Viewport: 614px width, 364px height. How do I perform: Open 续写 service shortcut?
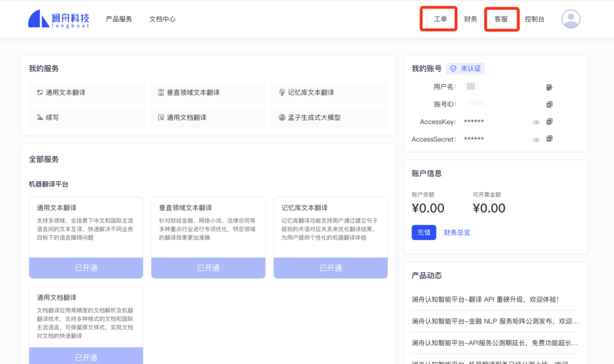coord(88,118)
